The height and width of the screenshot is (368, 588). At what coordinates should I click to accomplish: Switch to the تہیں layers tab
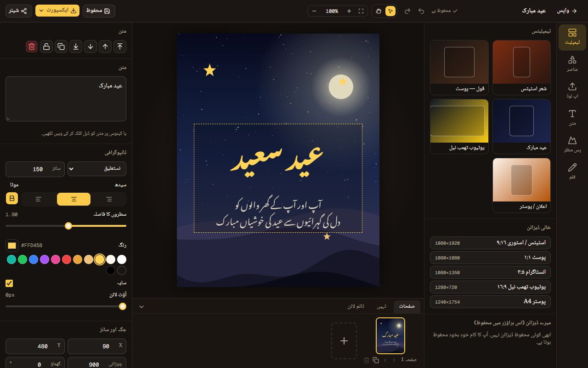[382, 307]
